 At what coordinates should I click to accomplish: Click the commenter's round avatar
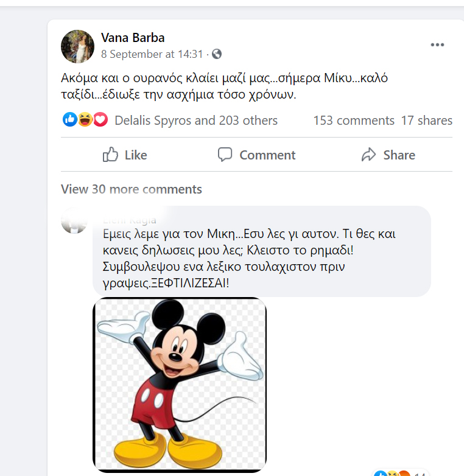[x=76, y=220]
